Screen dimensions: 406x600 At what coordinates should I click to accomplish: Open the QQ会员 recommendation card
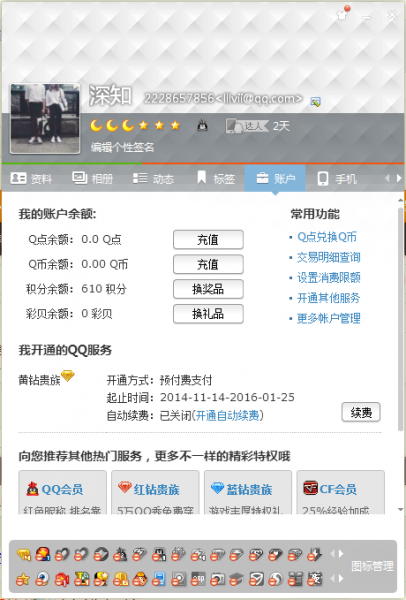click(x=62, y=492)
